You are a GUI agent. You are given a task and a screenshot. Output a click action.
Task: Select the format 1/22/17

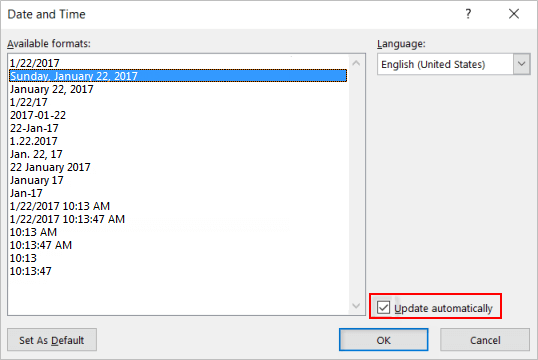[178, 102]
